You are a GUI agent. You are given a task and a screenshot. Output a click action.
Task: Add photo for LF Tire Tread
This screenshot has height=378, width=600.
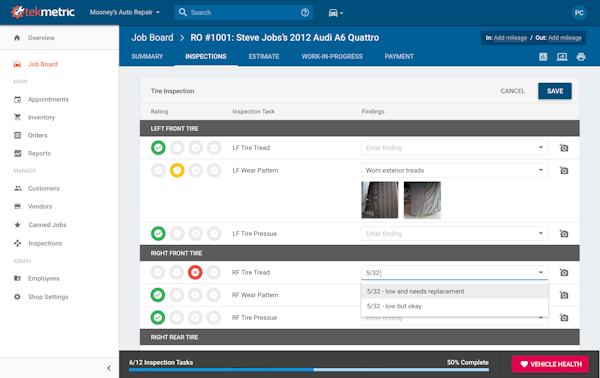tap(564, 148)
